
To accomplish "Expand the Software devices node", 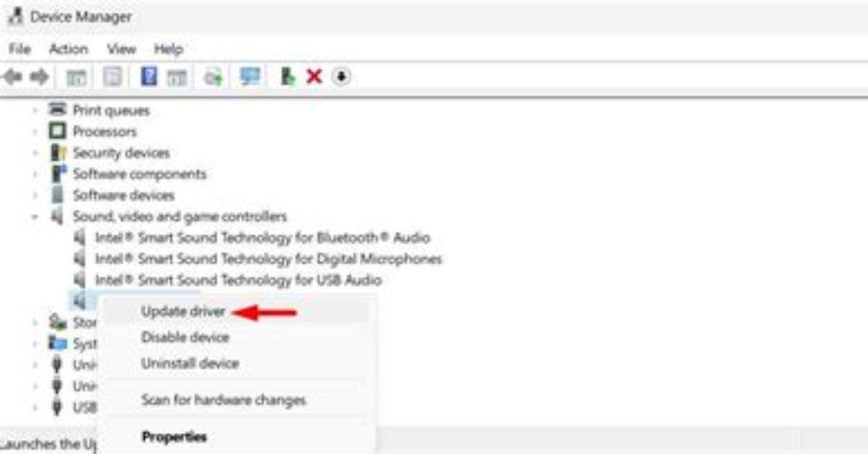I will [x=35, y=195].
